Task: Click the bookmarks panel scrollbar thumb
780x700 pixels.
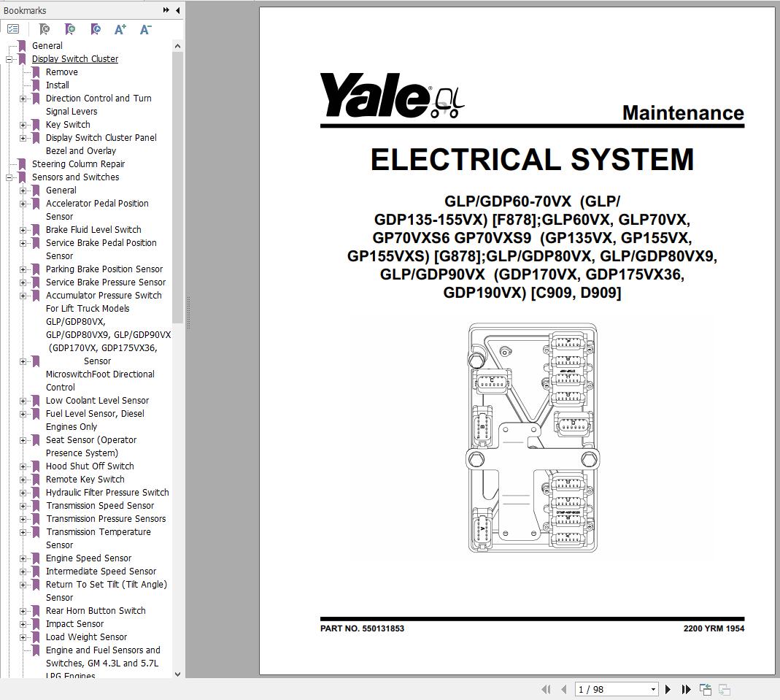Action: point(177,187)
